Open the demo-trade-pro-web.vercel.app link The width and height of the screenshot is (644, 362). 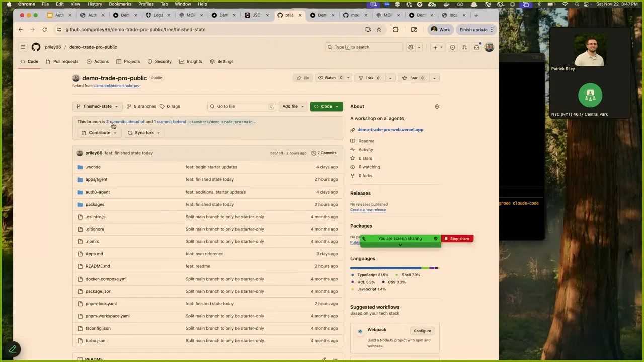(x=390, y=130)
